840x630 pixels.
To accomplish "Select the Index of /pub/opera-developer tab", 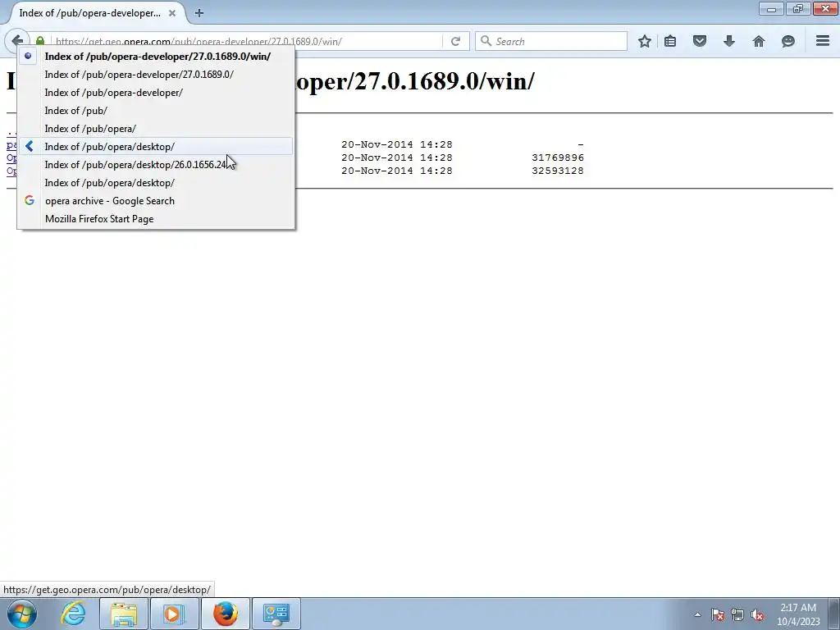I will tap(90, 13).
